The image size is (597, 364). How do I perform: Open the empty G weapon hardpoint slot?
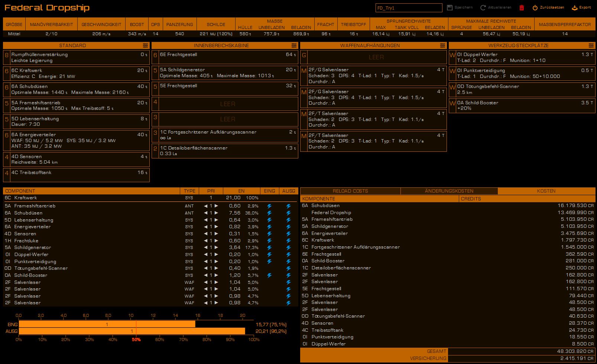(373, 57)
